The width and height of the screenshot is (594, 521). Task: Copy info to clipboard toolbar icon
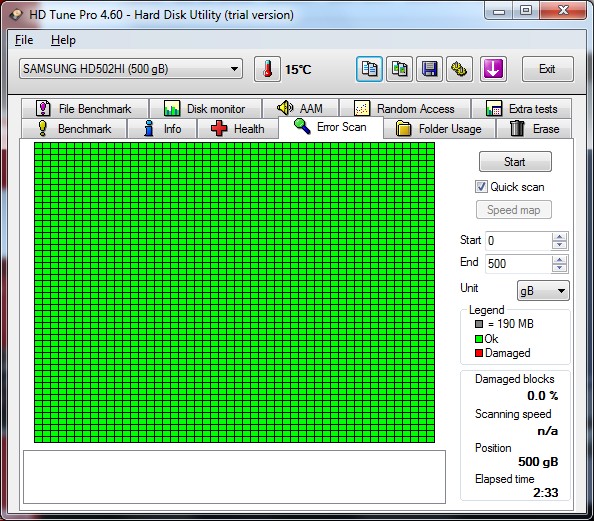click(x=369, y=69)
